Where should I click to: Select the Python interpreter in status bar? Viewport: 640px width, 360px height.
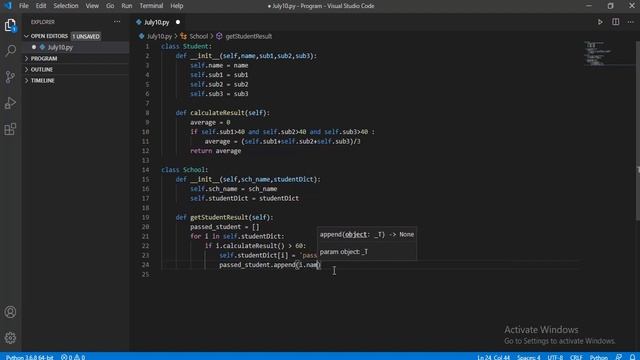click(30, 357)
